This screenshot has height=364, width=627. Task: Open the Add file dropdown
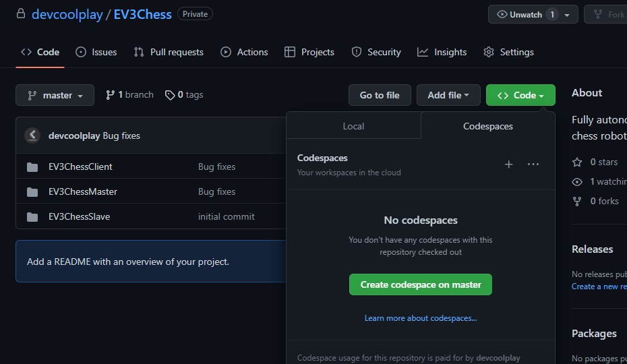[448, 95]
